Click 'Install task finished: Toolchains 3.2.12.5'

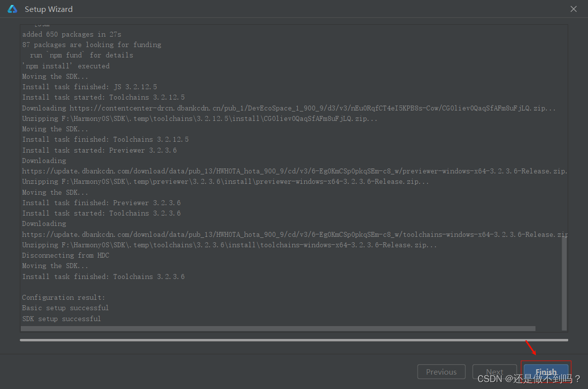(x=106, y=139)
